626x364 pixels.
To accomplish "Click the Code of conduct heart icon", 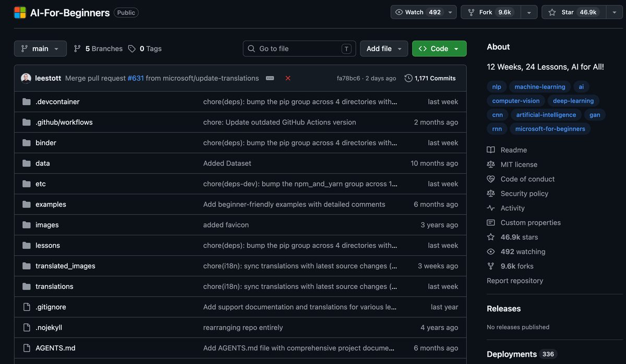I will point(490,179).
